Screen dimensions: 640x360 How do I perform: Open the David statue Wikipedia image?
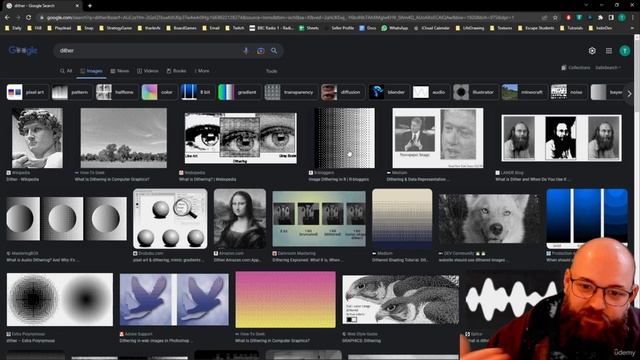pos(37,138)
